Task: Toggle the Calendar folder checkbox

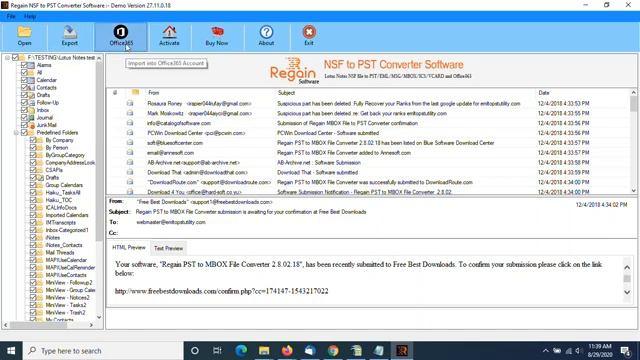Action: [24, 80]
